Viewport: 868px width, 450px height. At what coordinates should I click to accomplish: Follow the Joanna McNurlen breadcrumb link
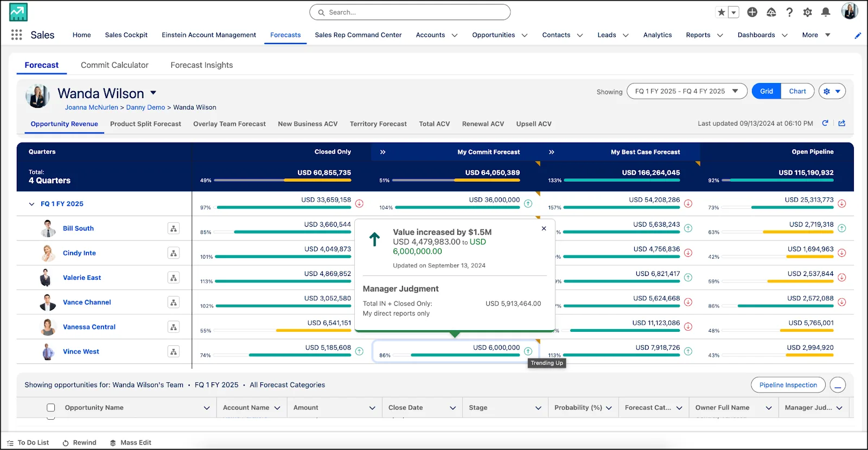[92, 107]
